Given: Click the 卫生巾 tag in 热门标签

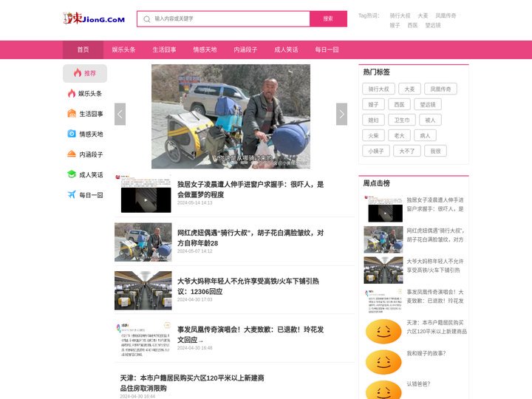Looking at the screenshot, I should point(402,120).
